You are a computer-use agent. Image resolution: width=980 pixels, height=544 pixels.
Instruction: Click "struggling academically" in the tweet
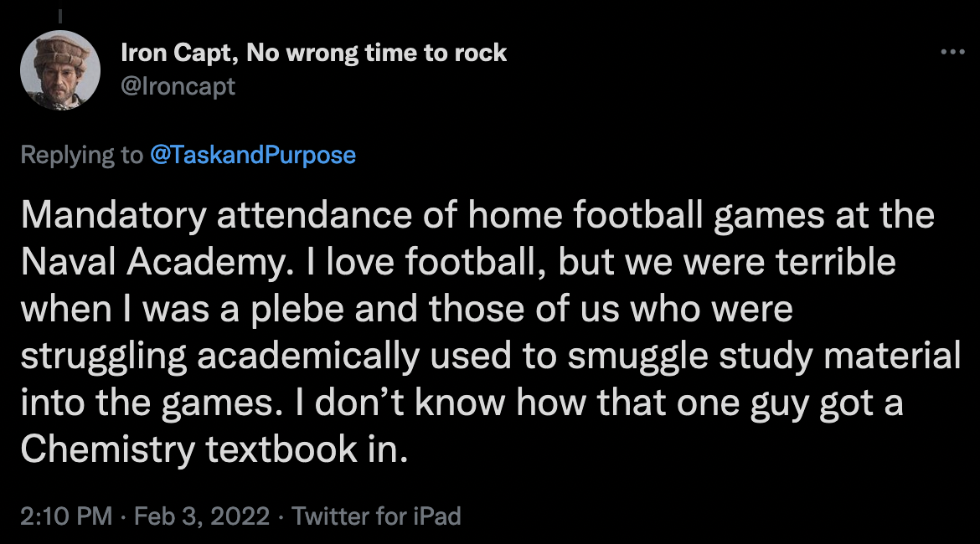tap(219, 357)
